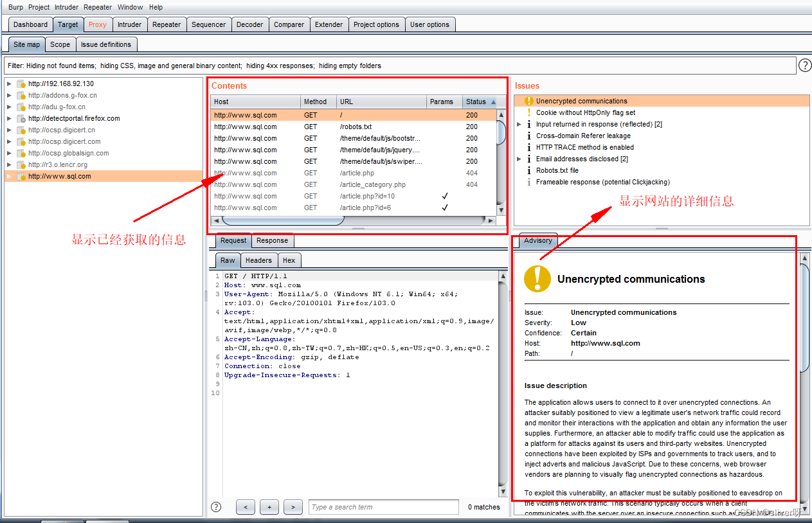Expand Input returned in response issue group
This screenshot has width=812, height=523.
coord(519,124)
